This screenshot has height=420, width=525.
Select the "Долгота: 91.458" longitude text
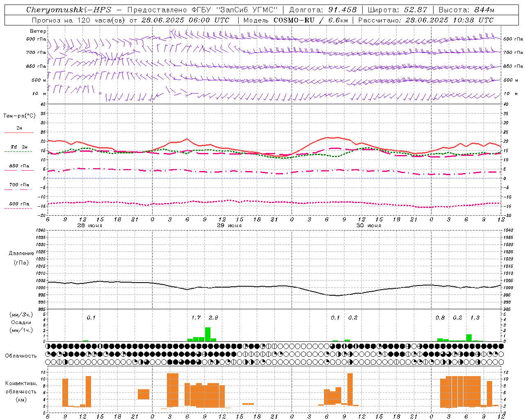click(323, 10)
